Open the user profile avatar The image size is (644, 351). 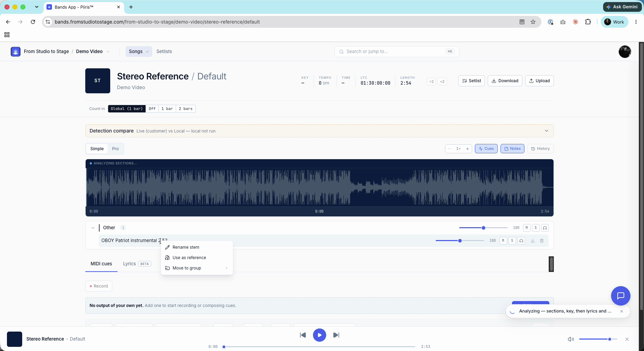pyautogui.click(x=625, y=52)
